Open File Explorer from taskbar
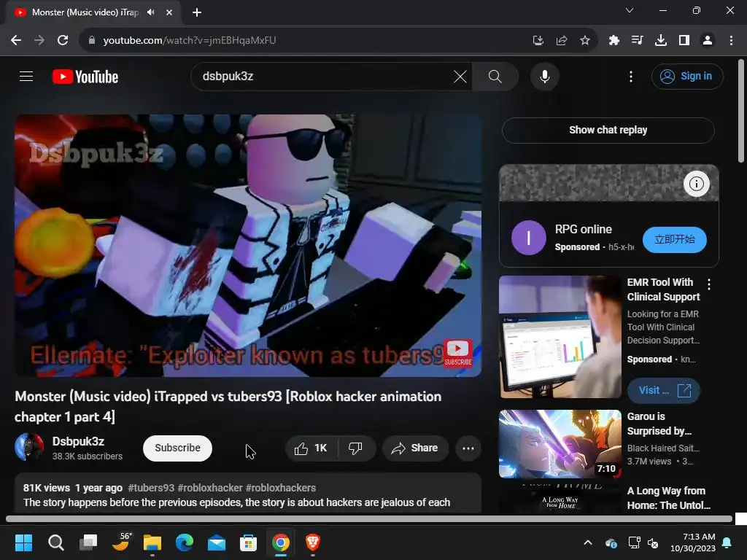The height and width of the screenshot is (560, 747). click(152, 542)
